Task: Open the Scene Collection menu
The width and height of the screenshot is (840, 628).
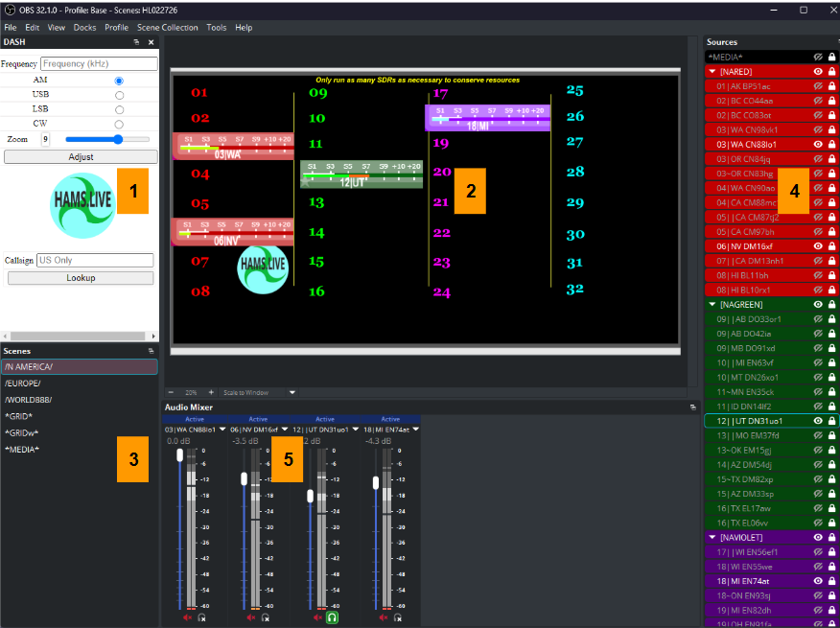Action: (167, 28)
